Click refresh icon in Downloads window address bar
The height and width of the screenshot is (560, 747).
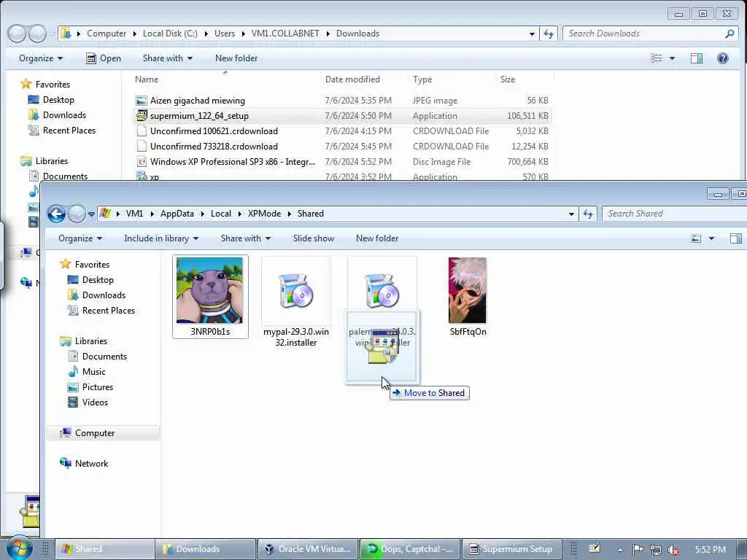[549, 34]
